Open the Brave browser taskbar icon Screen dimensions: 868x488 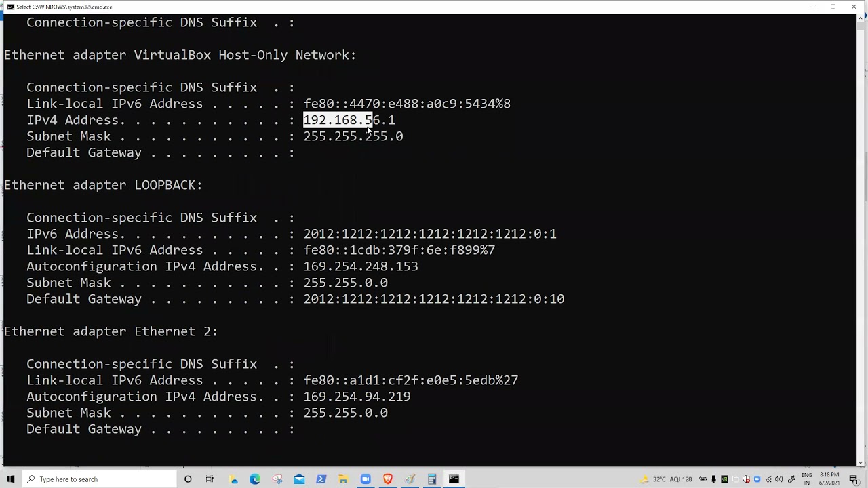pos(388,479)
